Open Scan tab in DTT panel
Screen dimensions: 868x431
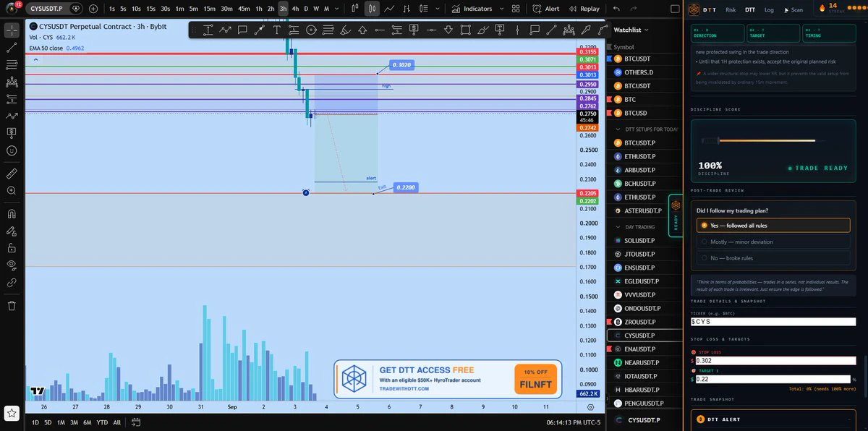pos(794,10)
